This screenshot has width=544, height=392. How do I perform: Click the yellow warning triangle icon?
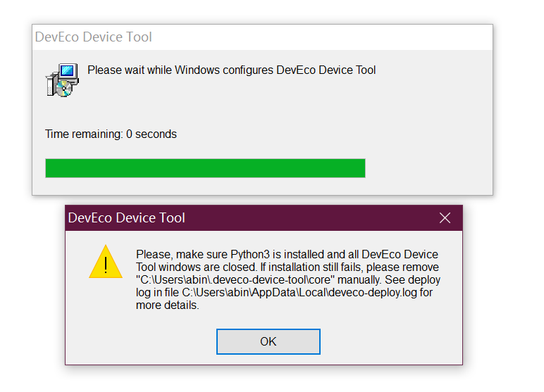point(106,263)
